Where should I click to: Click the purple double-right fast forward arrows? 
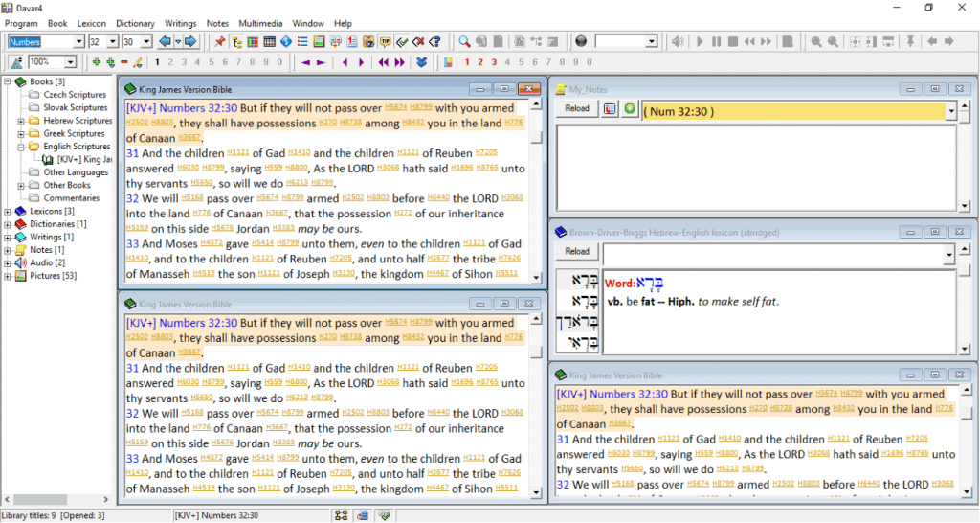[397, 62]
